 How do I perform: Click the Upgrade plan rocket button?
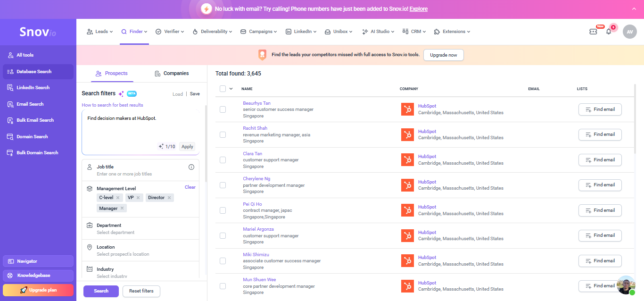coord(38,290)
